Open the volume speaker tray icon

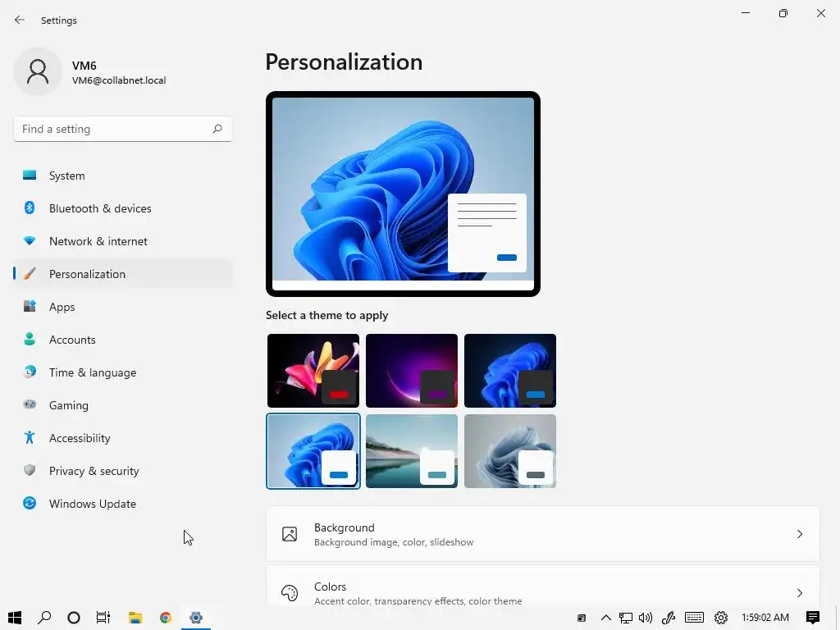pos(646,618)
